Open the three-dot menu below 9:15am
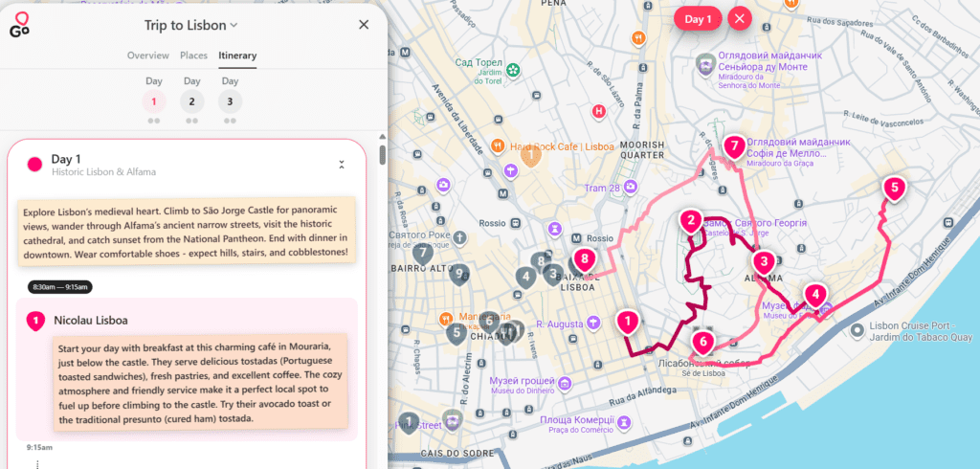The width and height of the screenshot is (980, 469). click(37, 463)
